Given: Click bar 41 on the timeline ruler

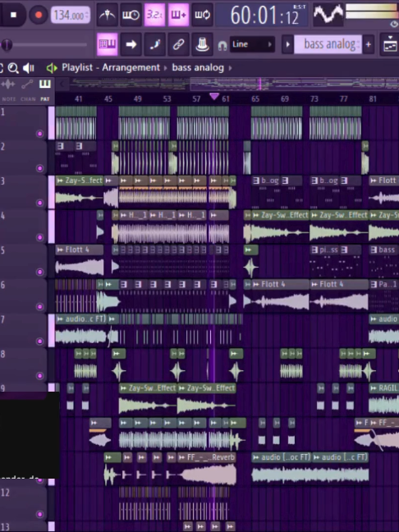Looking at the screenshot, I should tap(78, 99).
